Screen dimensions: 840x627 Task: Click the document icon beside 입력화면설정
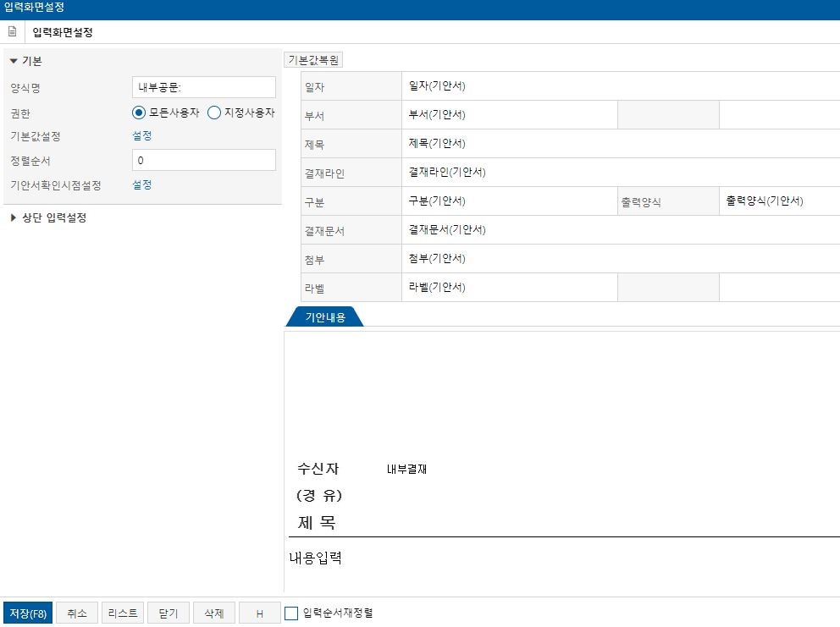(13, 31)
